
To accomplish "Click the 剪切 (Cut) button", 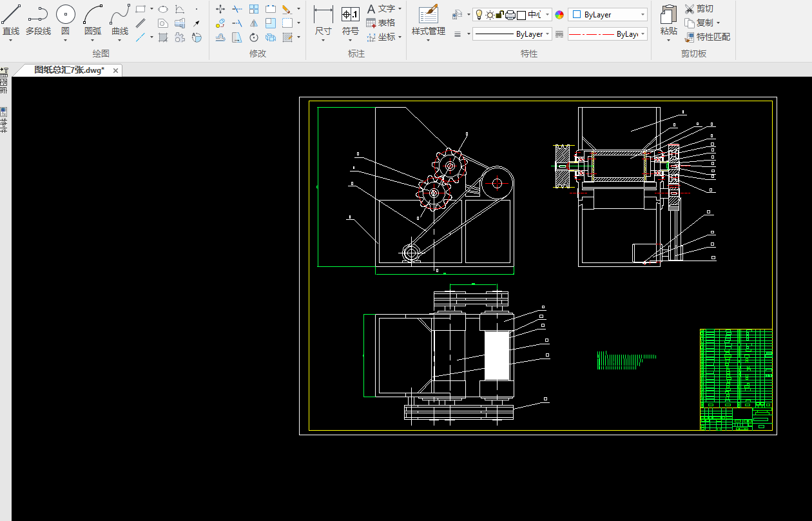I will tap(699, 9).
